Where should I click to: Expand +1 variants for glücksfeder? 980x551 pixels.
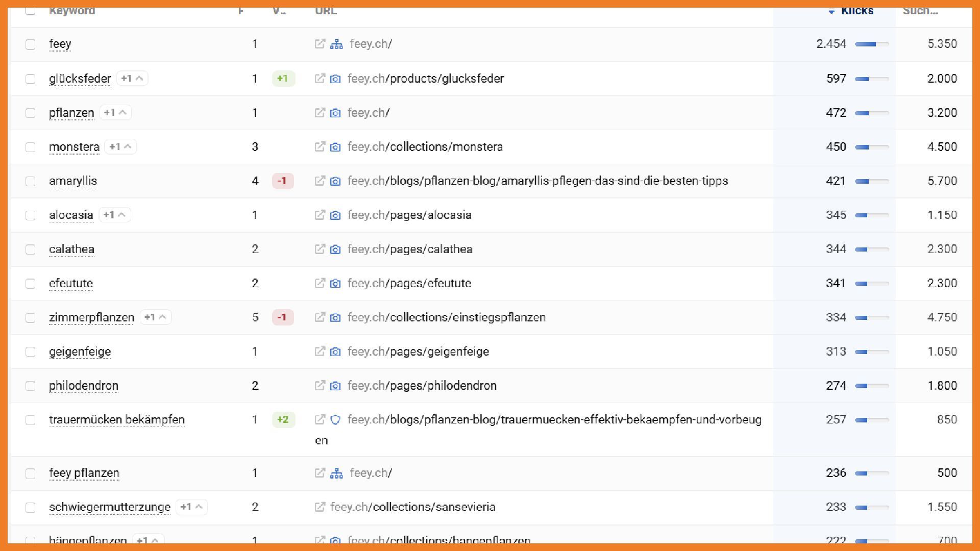click(x=132, y=79)
